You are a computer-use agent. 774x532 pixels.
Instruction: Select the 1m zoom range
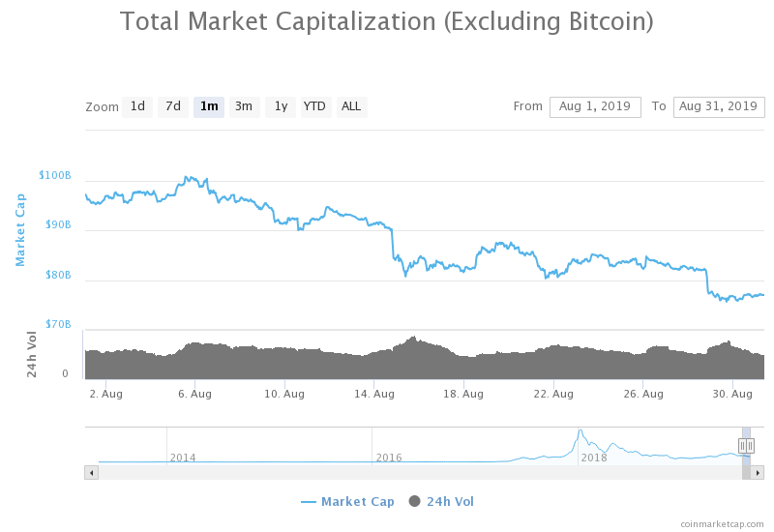pos(209,106)
